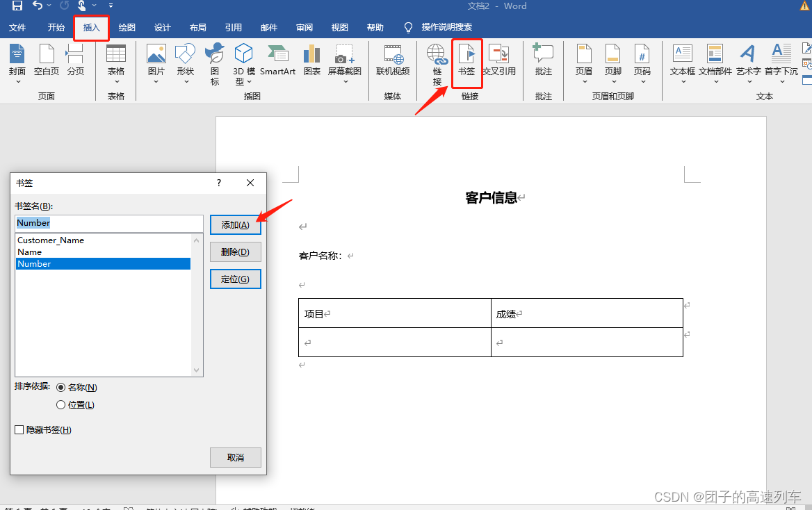Open the Review (审阅) tab

pos(304,27)
